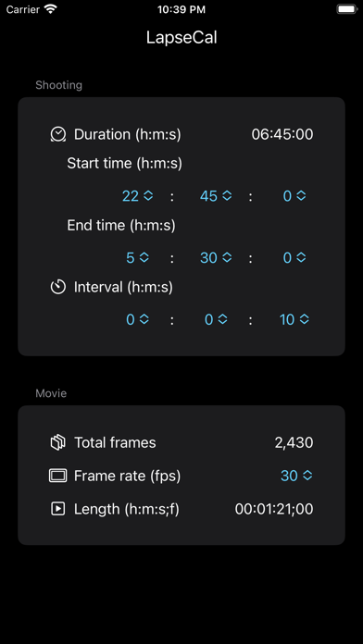363x644 pixels.
Task: Tap the Total frames stack icon
Action: 58,442
